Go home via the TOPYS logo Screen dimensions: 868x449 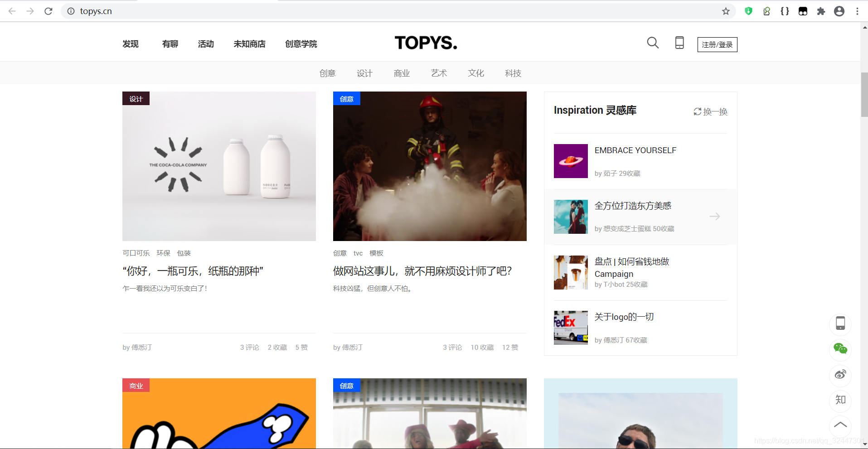pos(426,43)
